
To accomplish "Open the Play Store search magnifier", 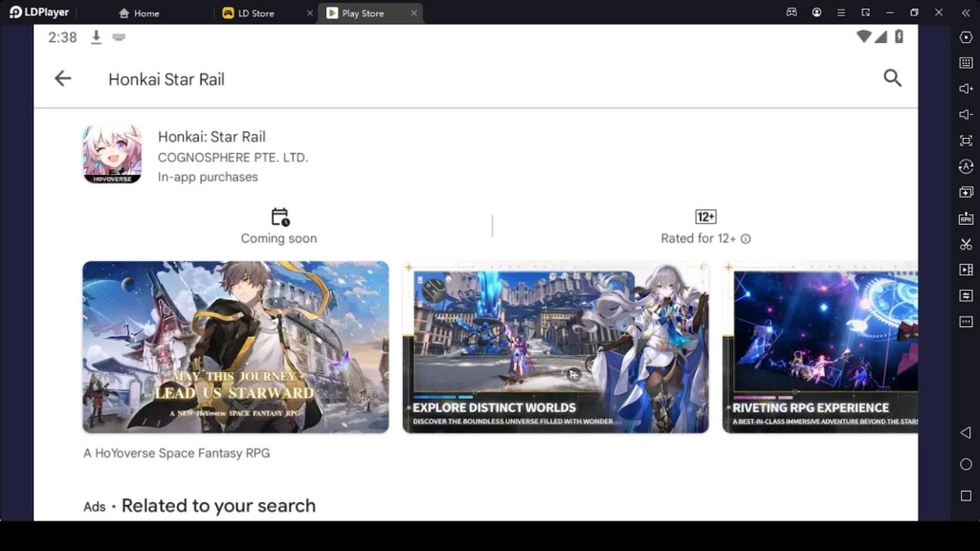I will pos(893,78).
